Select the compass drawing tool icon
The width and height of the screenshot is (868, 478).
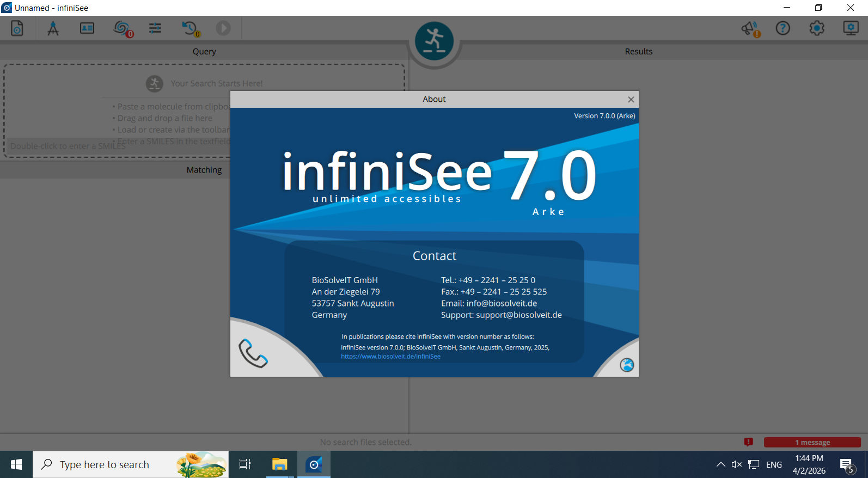tap(53, 28)
